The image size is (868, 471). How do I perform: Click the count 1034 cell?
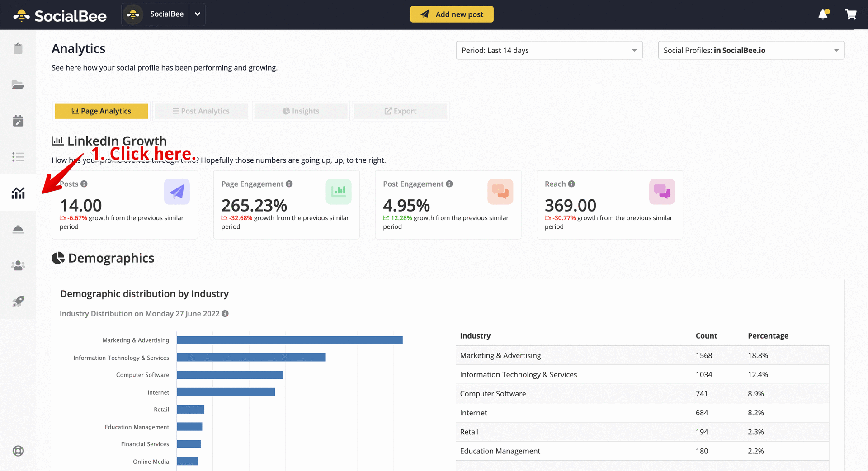pyautogui.click(x=704, y=375)
